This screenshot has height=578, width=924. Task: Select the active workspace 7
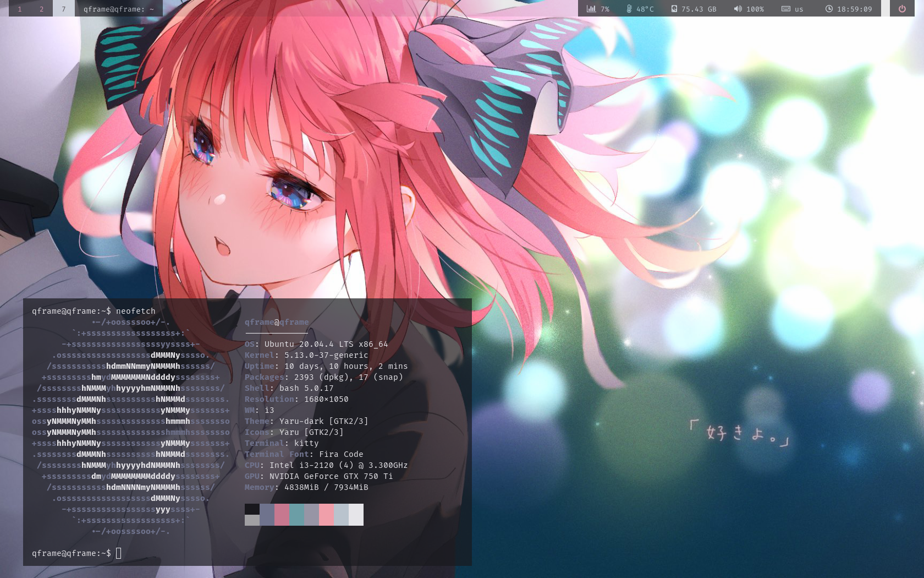(x=63, y=9)
